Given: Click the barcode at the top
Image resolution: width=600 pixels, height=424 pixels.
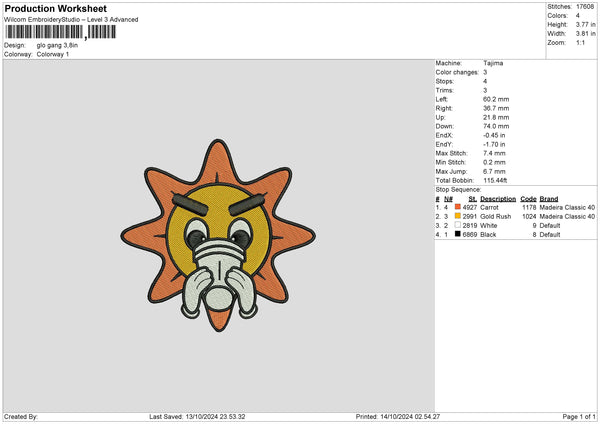Looking at the screenshot, I should tap(60, 32).
